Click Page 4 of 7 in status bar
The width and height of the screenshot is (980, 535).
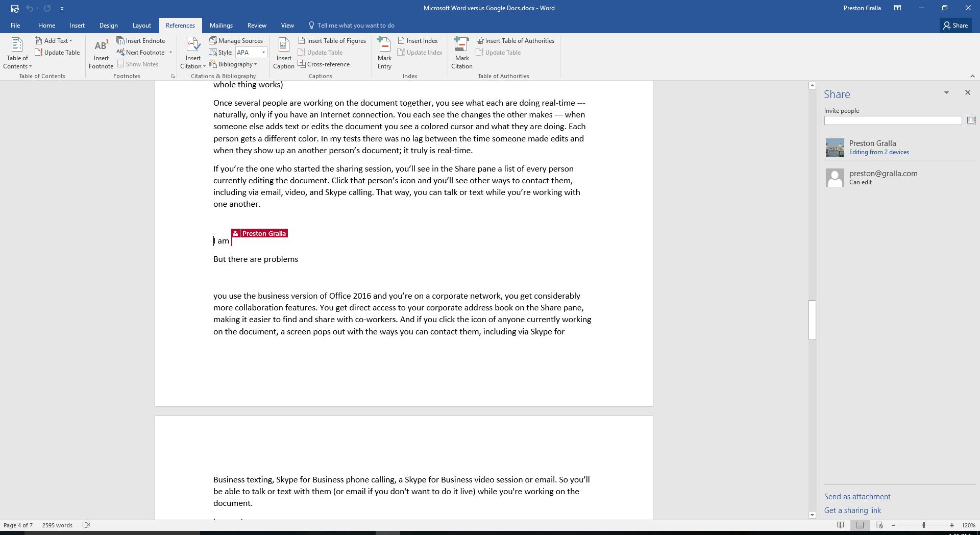pyautogui.click(x=18, y=525)
